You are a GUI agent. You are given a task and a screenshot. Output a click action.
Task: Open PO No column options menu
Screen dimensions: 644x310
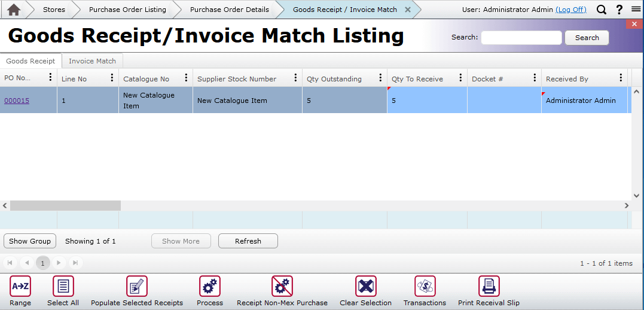(x=50, y=78)
